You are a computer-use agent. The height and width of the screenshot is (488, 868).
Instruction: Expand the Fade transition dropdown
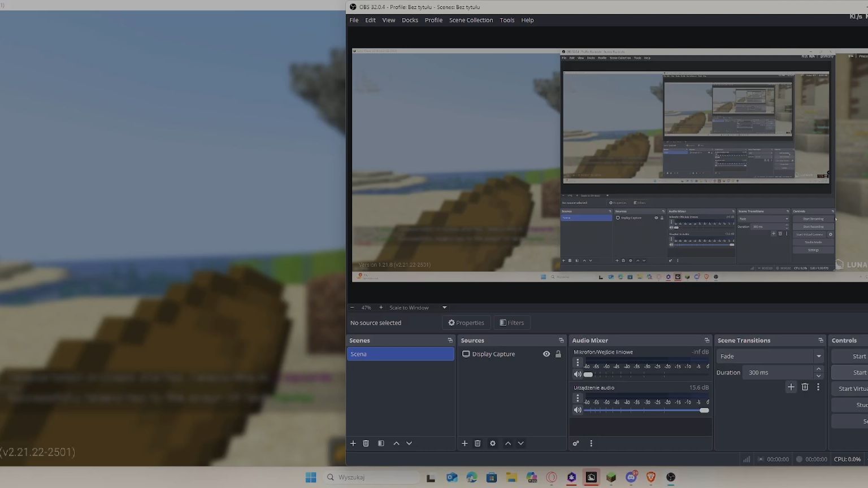[818, 356]
